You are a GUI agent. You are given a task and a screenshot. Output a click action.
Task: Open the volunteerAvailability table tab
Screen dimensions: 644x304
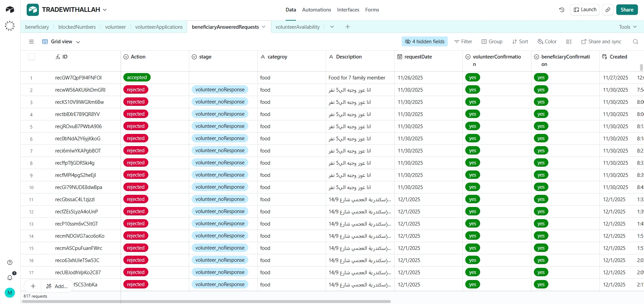(x=297, y=27)
